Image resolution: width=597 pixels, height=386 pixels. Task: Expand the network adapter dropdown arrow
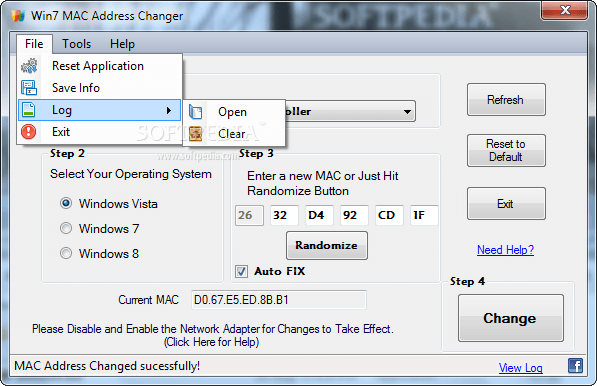(407, 112)
